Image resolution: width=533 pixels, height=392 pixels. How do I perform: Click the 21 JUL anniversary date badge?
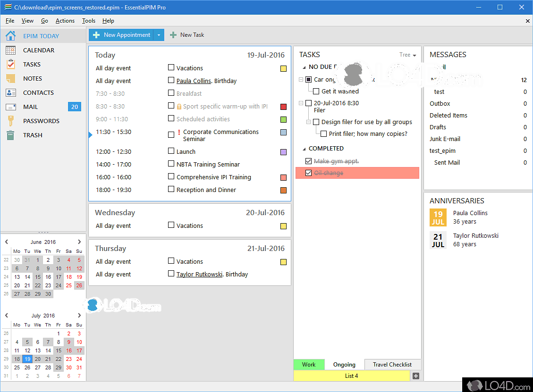438,241
